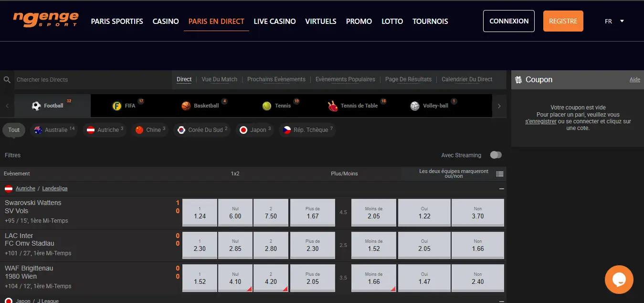Screen dimensions: 644x303
Task: Select the Basketball sport icon
Action: tap(185, 105)
